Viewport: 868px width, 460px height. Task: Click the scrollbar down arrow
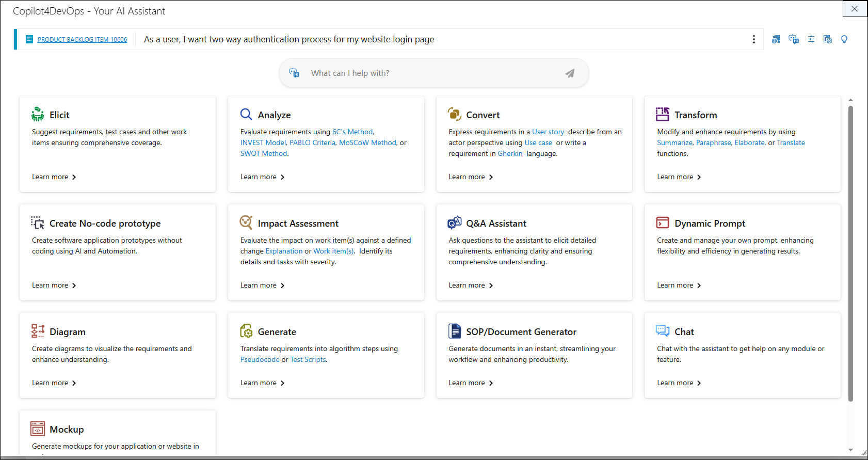point(850,450)
